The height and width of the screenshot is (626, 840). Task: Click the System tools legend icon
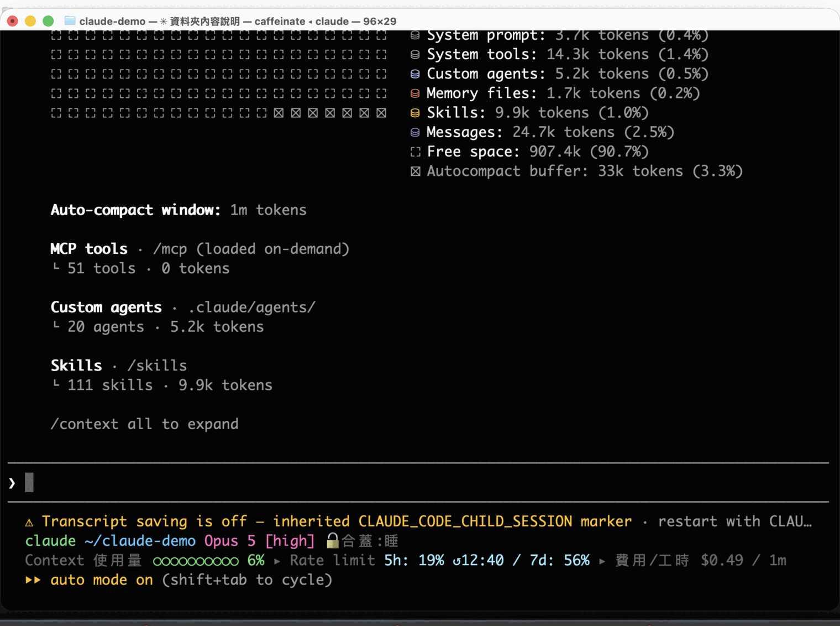415,55
